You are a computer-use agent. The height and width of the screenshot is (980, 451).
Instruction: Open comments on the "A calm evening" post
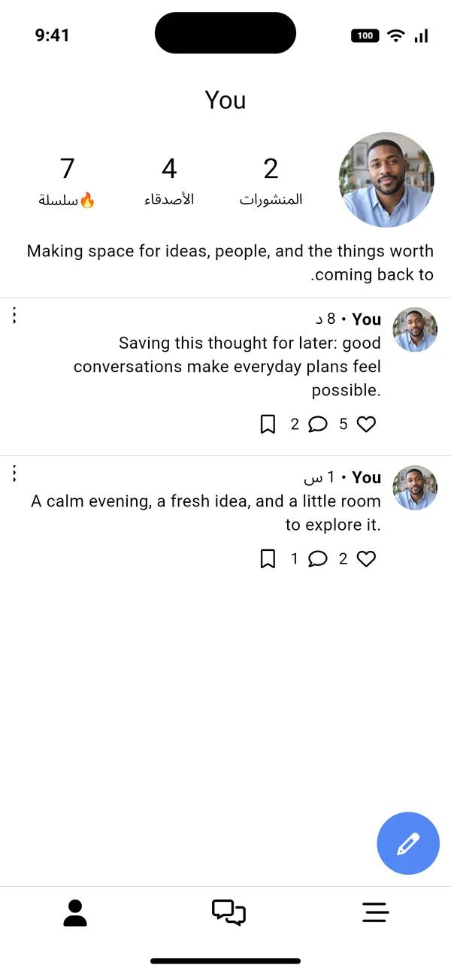(318, 559)
